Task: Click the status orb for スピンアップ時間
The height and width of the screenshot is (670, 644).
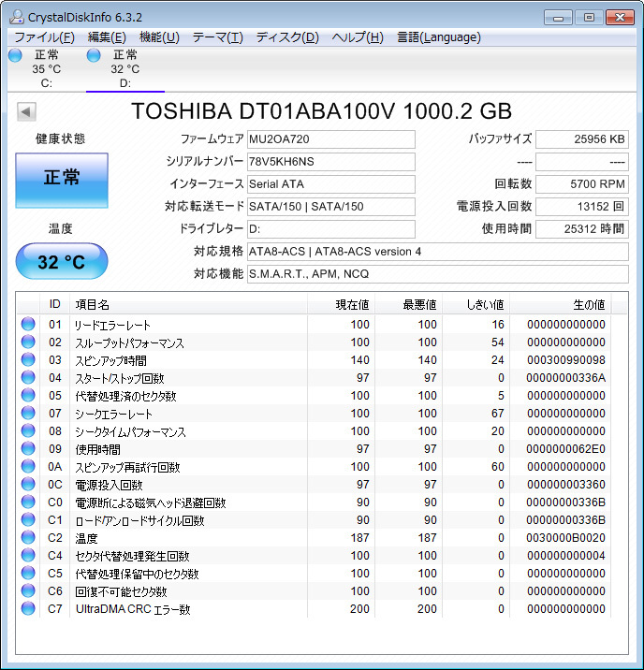Action: click(x=27, y=360)
